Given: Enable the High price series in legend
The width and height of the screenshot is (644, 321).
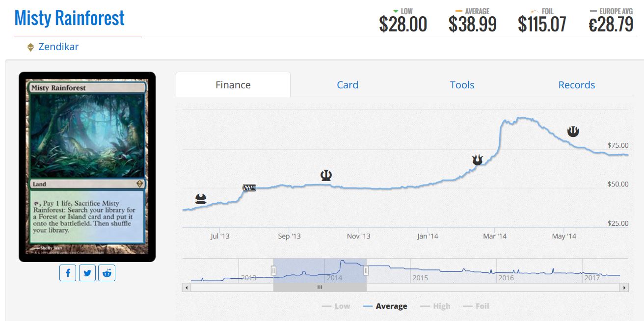Looking at the screenshot, I should click(x=435, y=306).
